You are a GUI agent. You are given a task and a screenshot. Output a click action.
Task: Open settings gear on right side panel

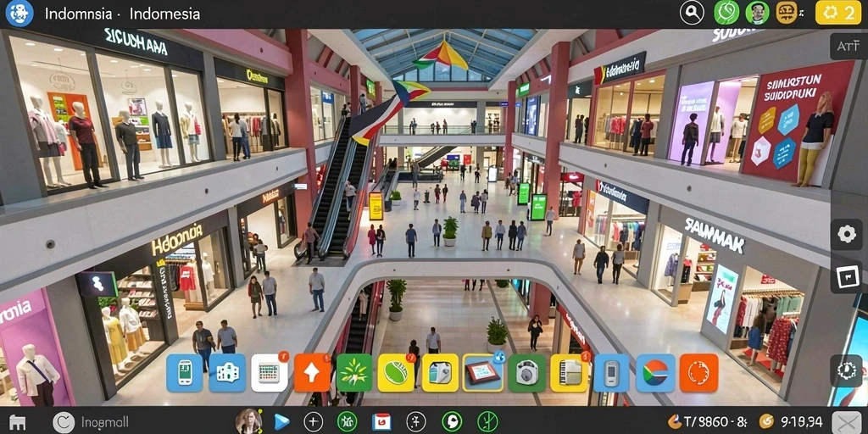[847, 234]
